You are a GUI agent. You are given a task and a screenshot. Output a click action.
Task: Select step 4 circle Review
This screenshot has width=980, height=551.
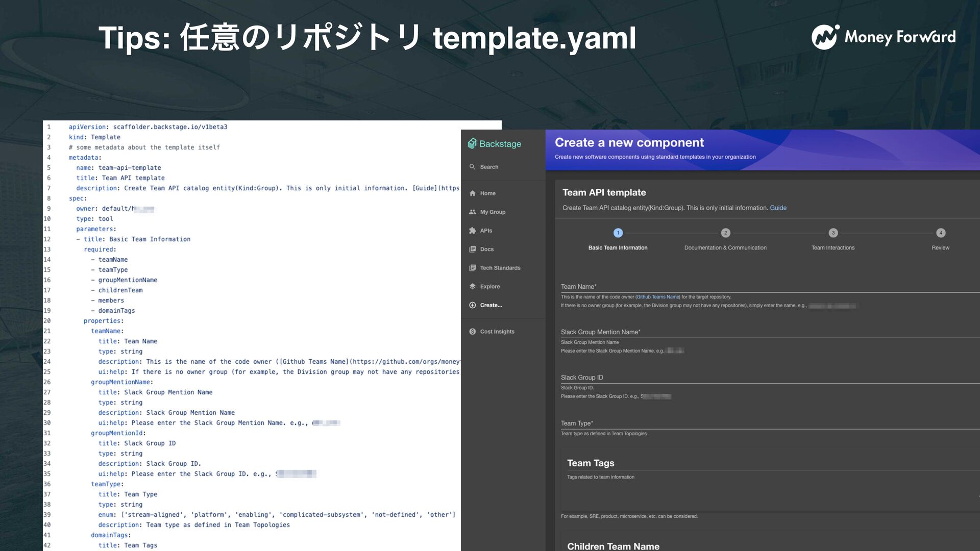[941, 233]
